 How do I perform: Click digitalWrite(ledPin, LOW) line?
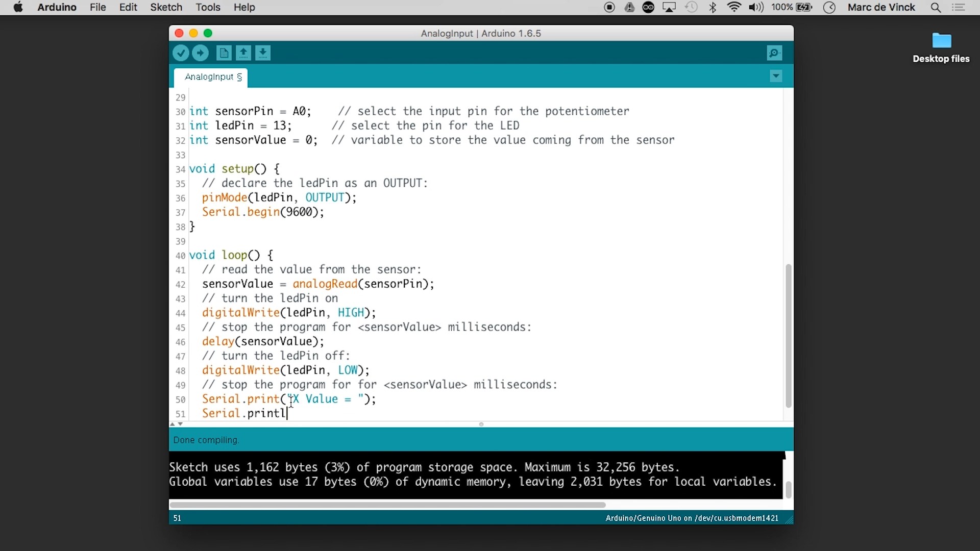pyautogui.click(x=286, y=370)
